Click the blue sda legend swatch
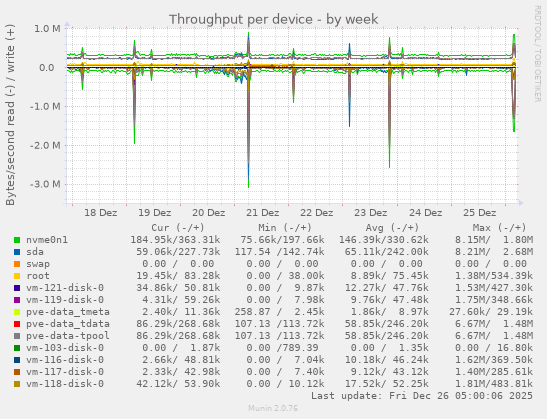The image size is (547, 419). [x=17, y=252]
